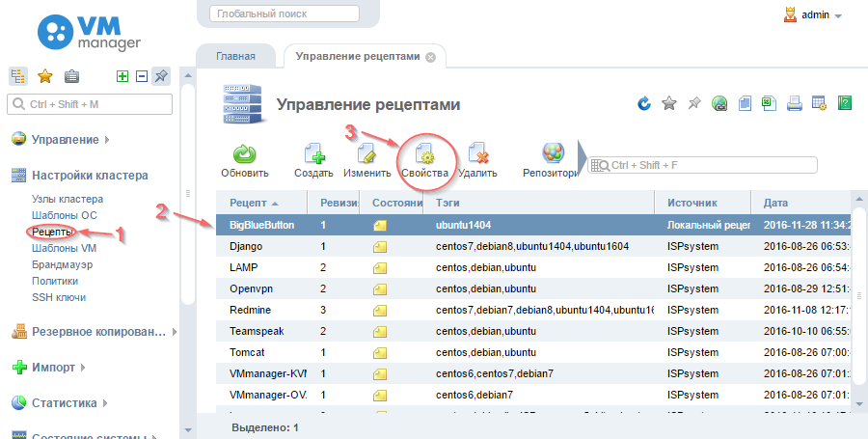This screenshot has height=439, width=868.
Task: Switch to the Главная tab
Action: (x=236, y=57)
